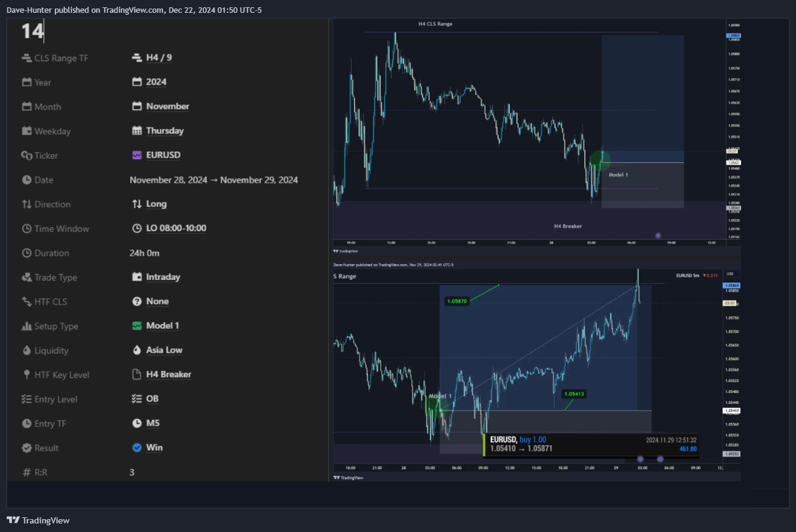Click the 24h 0m duration value

[x=145, y=253]
